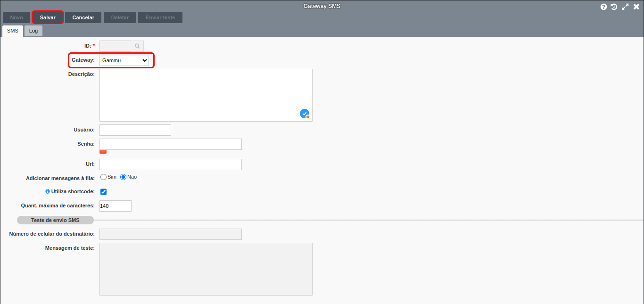Click info icon beside Utiliza shortcode
This screenshot has width=644, height=304.
[47, 192]
